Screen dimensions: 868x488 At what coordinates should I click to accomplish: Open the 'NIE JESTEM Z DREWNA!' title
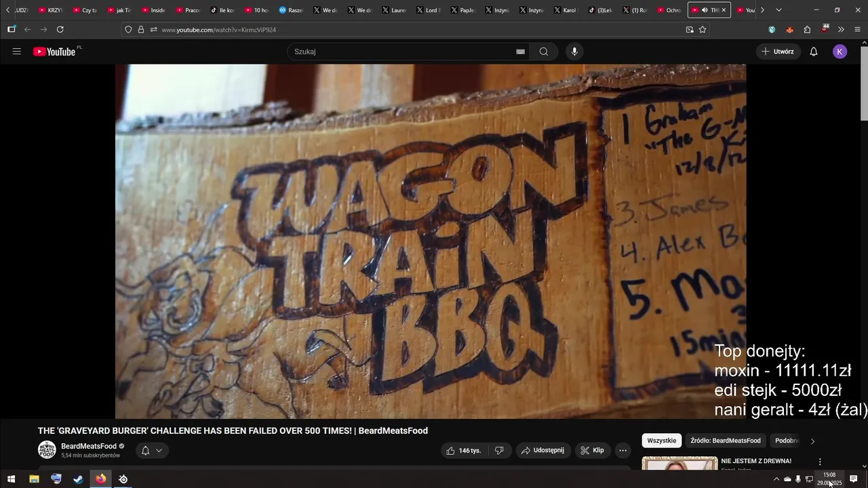tap(756, 461)
